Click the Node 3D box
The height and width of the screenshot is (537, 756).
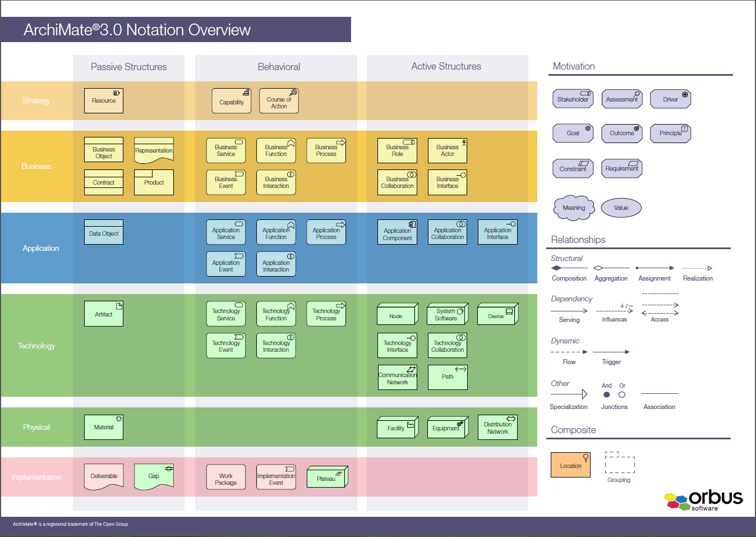(398, 314)
